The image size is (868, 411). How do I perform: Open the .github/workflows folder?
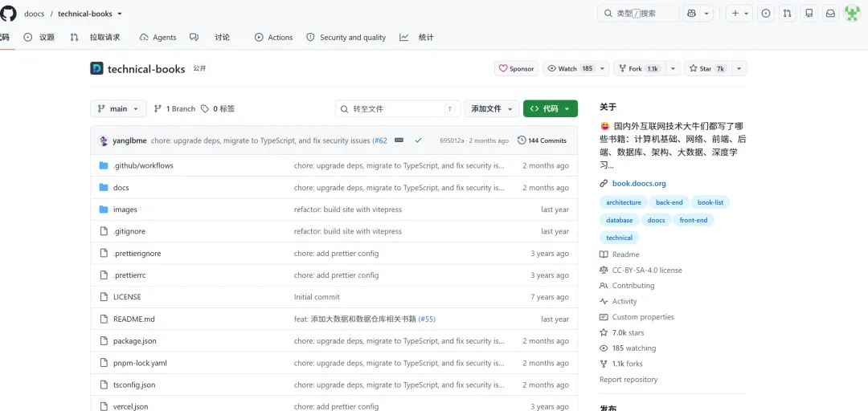(x=143, y=165)
